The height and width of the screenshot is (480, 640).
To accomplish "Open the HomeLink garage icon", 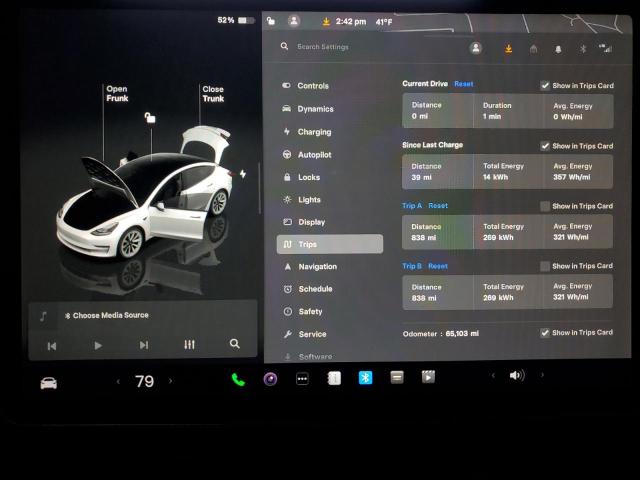I will point(533,49).
